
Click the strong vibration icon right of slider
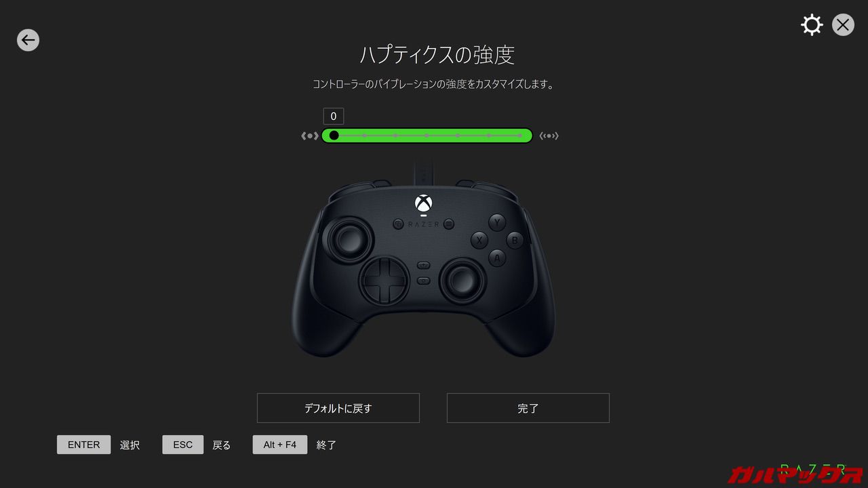[x=549, y=136]
